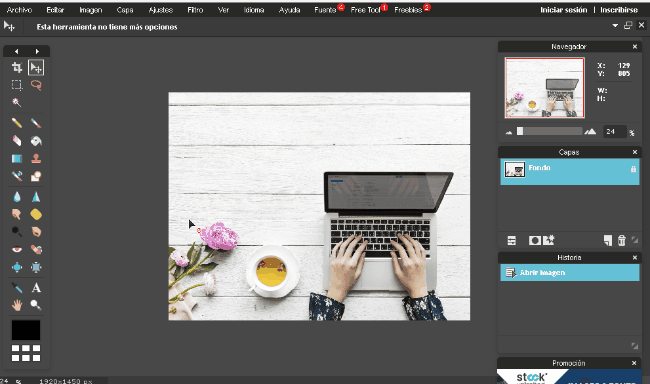Select the Bloat tool
This screenshot has height=384, width=650.
(x=17, y=267)
